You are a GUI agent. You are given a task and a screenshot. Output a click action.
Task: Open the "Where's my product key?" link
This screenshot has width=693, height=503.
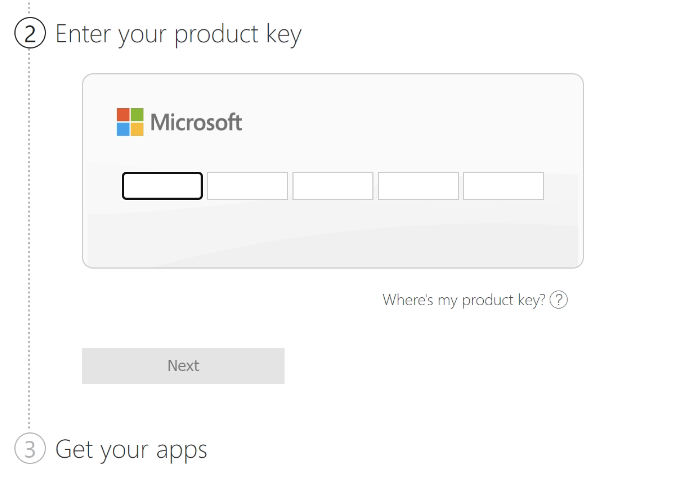point(464,300)
